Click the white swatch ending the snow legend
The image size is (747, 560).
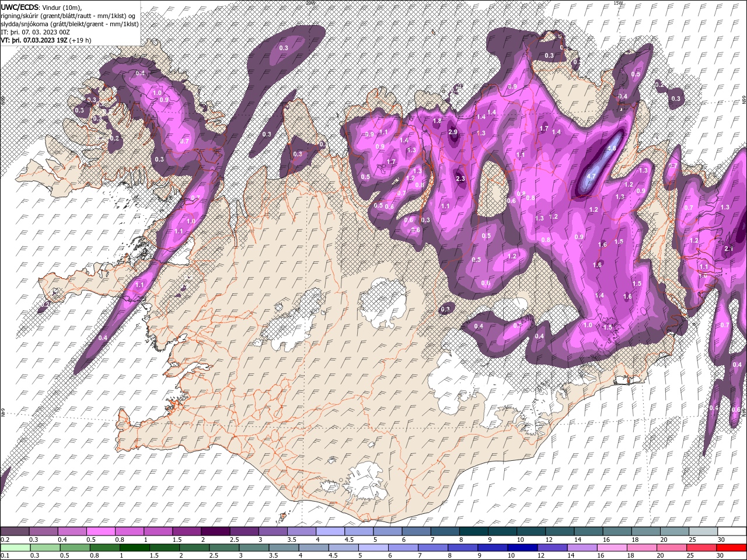point(732,531)
